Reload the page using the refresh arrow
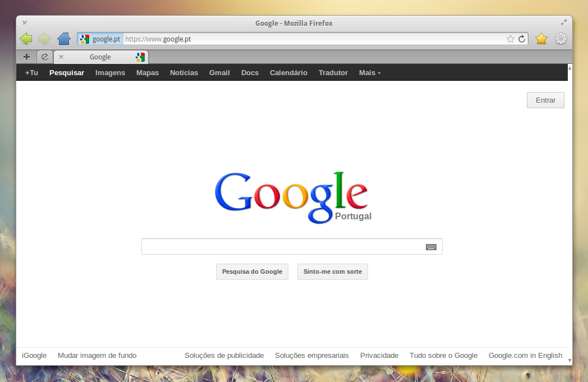The height and width of the screenshot is (382, 588). pos(522,39)
